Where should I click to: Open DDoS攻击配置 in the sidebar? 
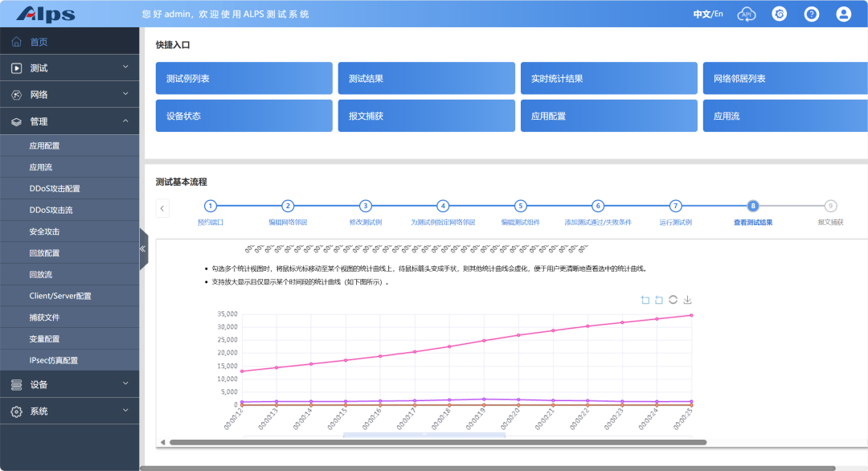click(x=55, y=189)
